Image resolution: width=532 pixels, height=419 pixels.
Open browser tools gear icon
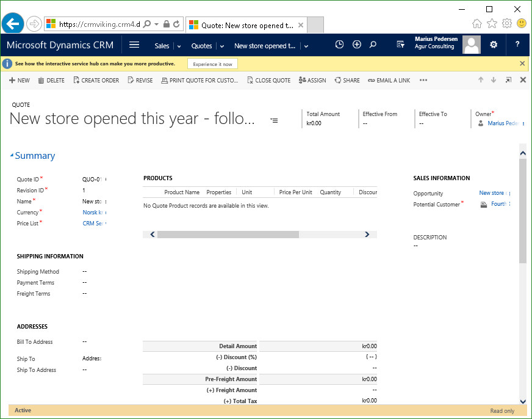point(506,23)
